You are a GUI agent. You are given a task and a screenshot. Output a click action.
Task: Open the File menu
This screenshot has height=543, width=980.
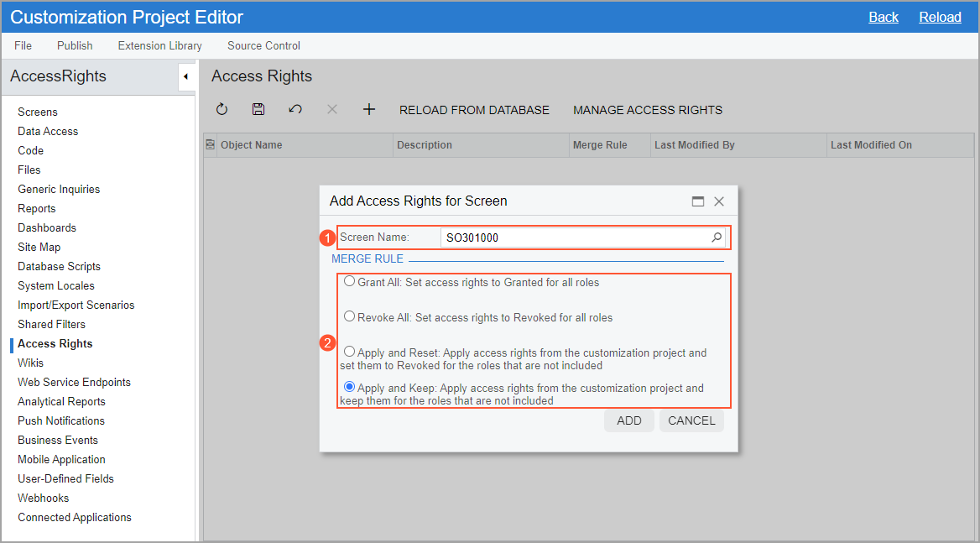pyautogui.click(x=23, y=45)
